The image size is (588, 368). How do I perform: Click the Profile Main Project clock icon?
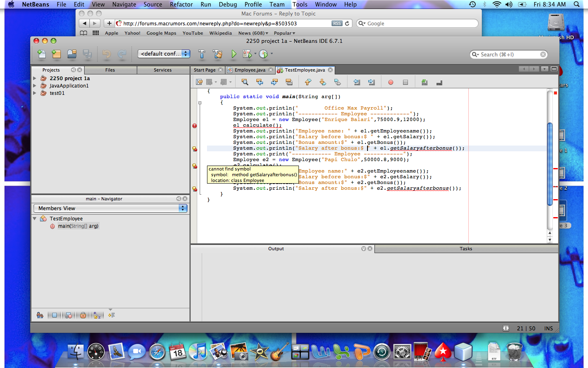click(263, 54)
